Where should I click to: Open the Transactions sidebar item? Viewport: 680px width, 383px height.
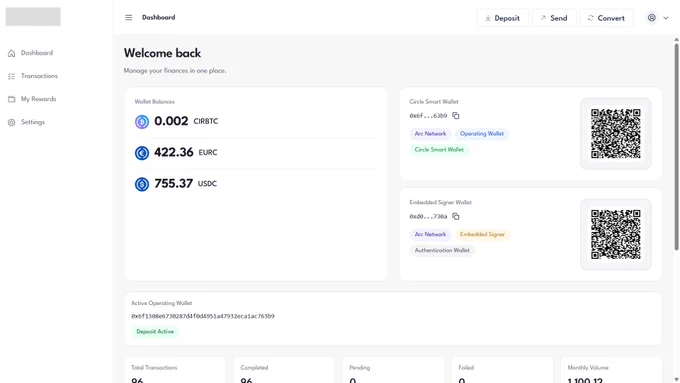pos(33,76)
